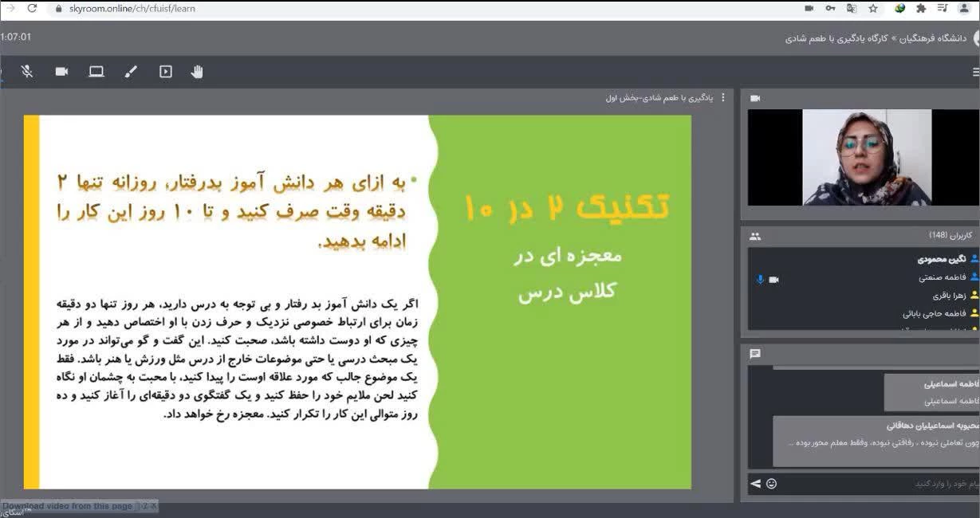The image size is (980, 518).
Task: Open the whiteboard brush tool
Action: [131, 72]
